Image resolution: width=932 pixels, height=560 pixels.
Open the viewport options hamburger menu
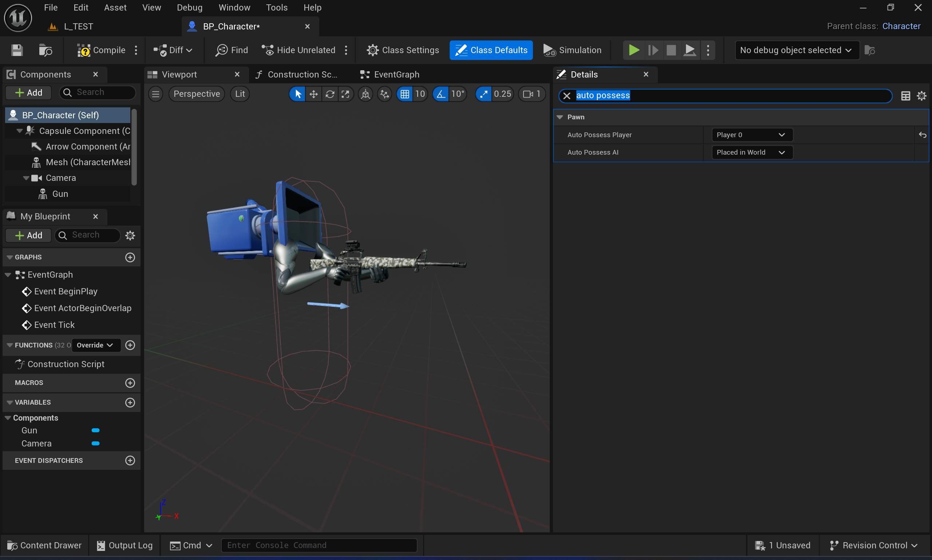tap(155, 94)
